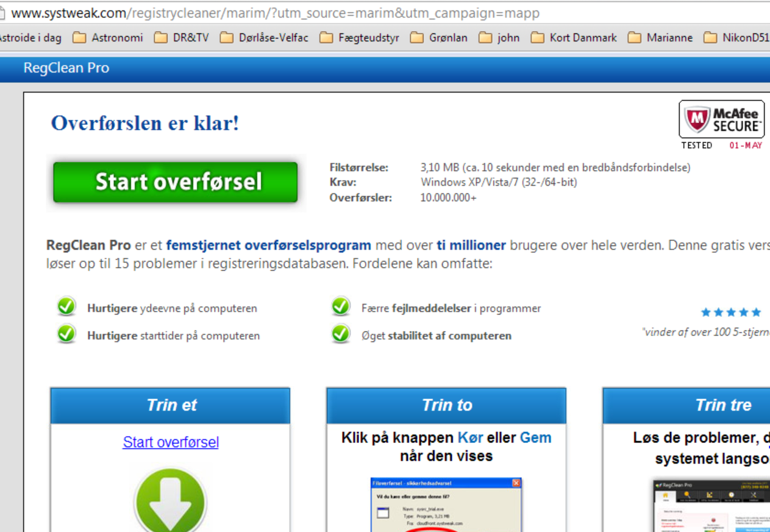This screenshot has width=770, height=532.
Task: Click the five-star rating graphic
Action: point(730,313)
